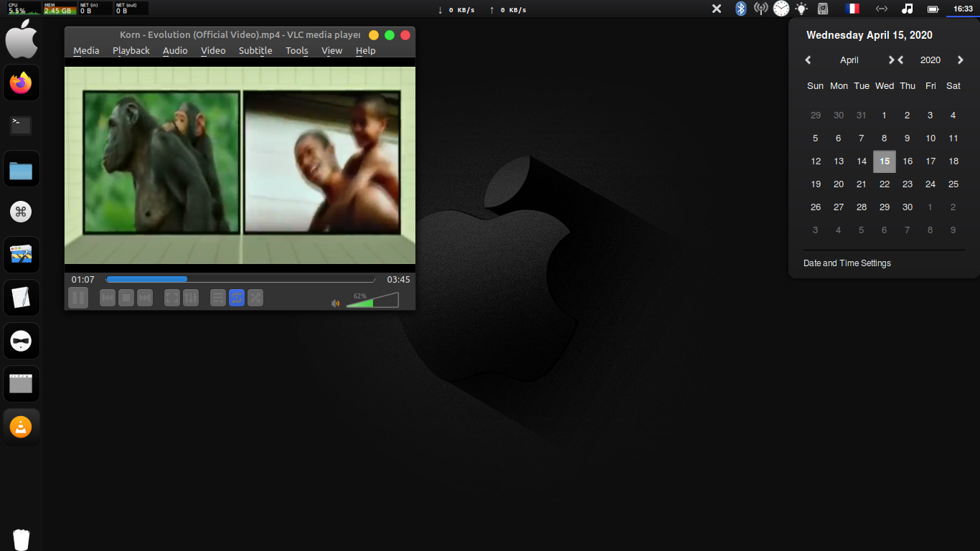This screenshot has width=980, height=551.
Task: Seek within the VLC progress bar
Action: coord(240,279)
